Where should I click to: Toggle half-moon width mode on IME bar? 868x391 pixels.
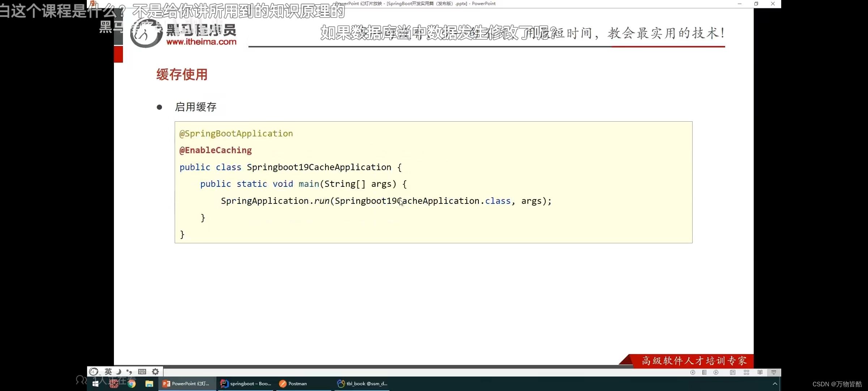click(x=118, y=372)
